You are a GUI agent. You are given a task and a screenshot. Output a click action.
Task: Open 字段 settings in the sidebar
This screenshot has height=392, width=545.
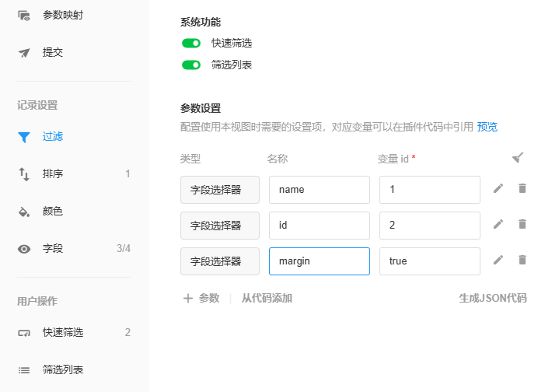[53, 248]
